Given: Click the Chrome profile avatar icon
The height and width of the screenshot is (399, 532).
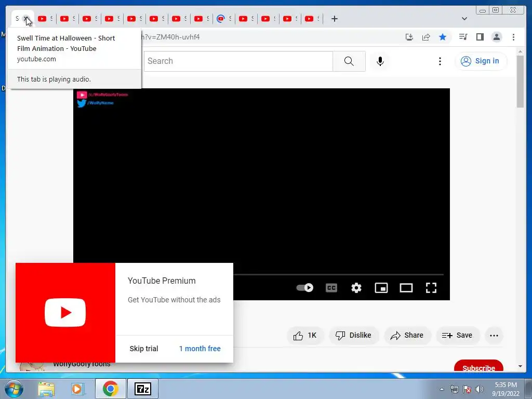Looking at the screenshot, I should tap(496, 37).
